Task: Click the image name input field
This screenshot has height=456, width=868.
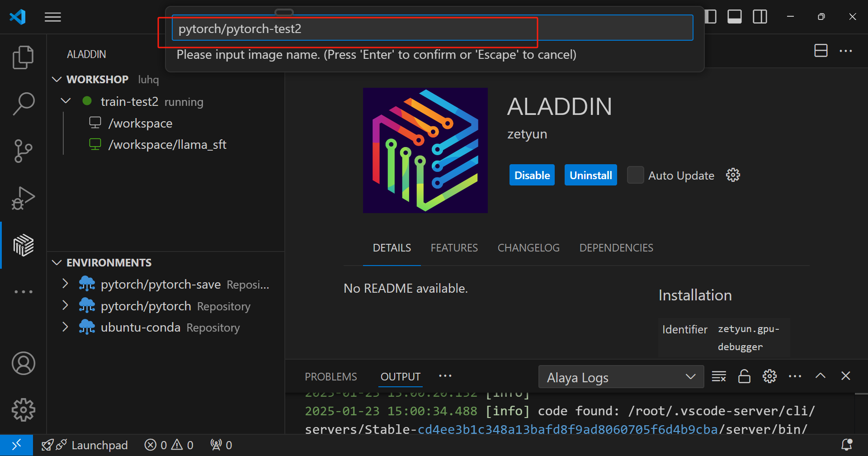Action: coord(432,28)
